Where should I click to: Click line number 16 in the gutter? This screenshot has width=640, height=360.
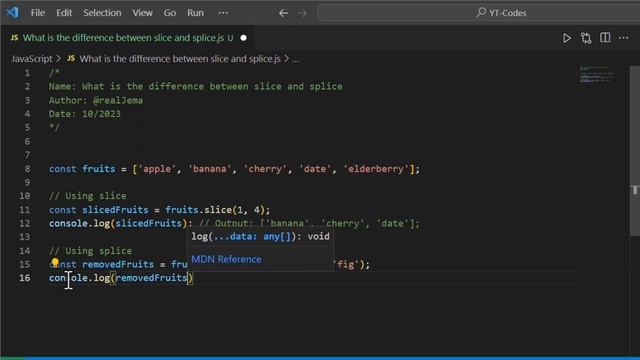[25, 278]
